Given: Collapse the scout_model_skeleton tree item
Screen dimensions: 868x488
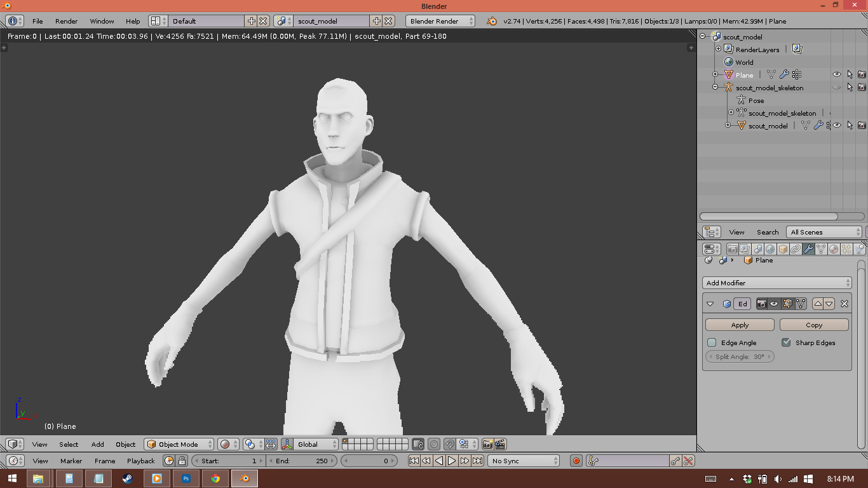Looking at the screenshot, I should pos(715,87).
